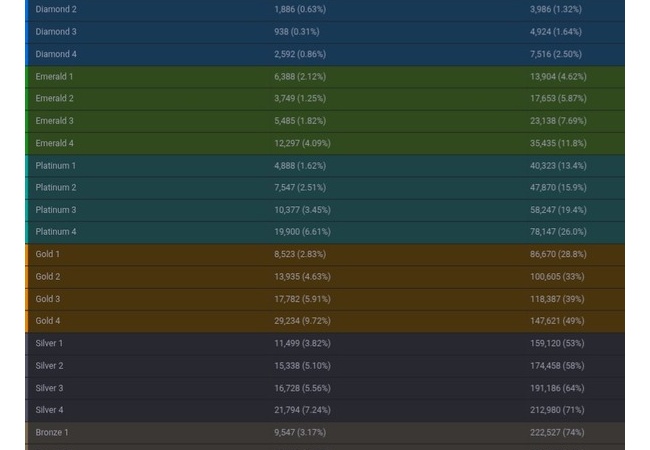Select Silver 3 cumulative 191,186 (64%)

click(557, 388)
